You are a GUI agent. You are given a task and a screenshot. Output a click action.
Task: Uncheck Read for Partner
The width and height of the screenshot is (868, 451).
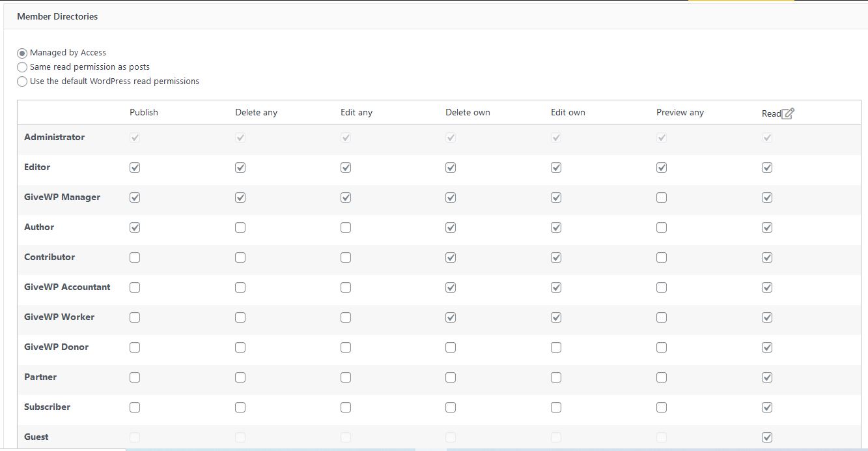pos(767,377)
